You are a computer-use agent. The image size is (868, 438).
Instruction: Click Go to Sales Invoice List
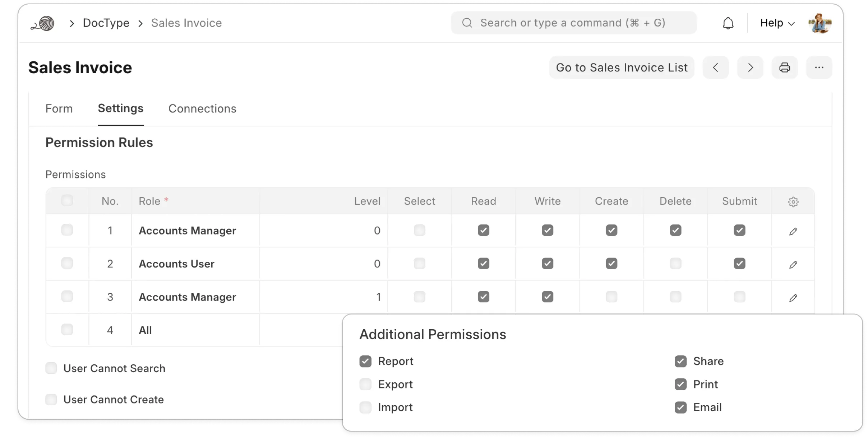click(622, 67)
